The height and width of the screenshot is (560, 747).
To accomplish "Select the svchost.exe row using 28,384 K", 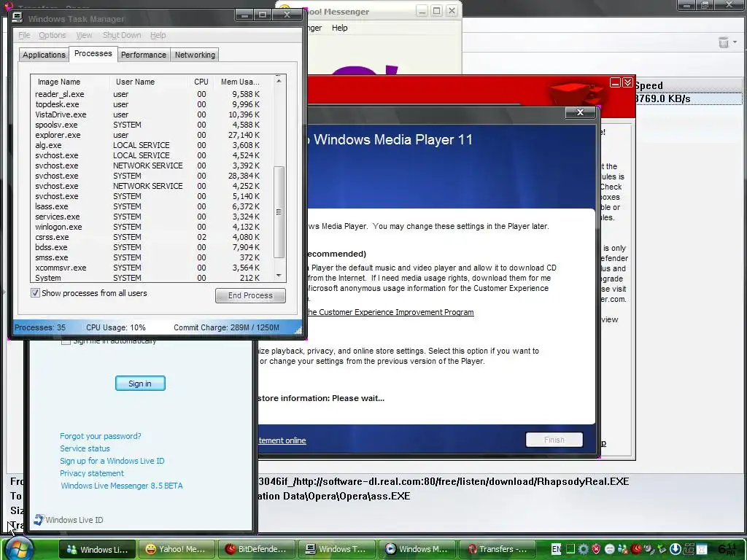I will [x=152, y=176].
